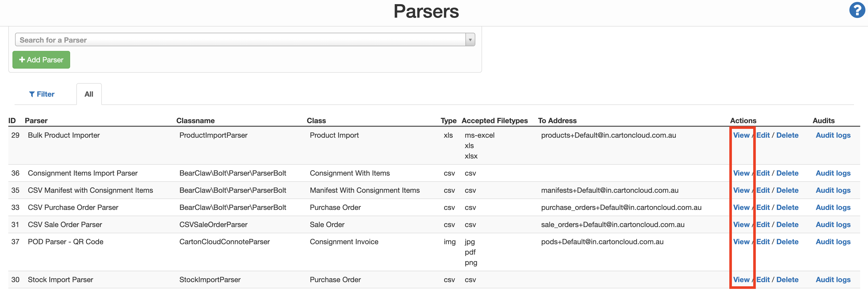The image size is (868, 292).
Task: Delete the Bulk Product Importer parser
Action: [x=787, y=135]
